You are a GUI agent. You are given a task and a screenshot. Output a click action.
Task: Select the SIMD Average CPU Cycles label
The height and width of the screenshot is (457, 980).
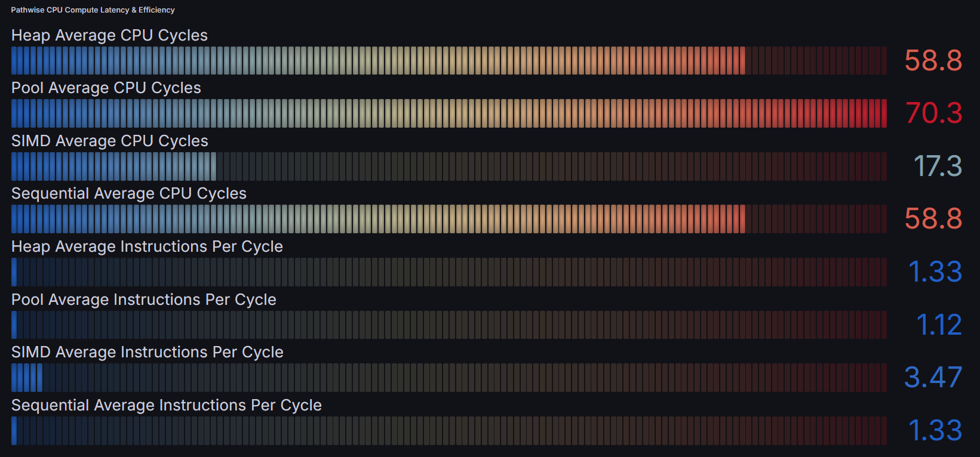(x=110, y=141)
